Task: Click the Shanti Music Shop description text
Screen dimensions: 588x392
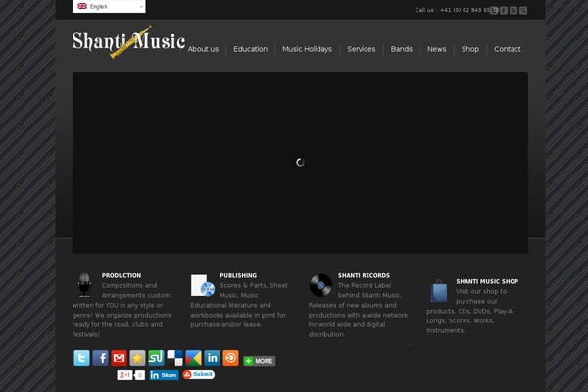Action: click(x=470, y=311)
